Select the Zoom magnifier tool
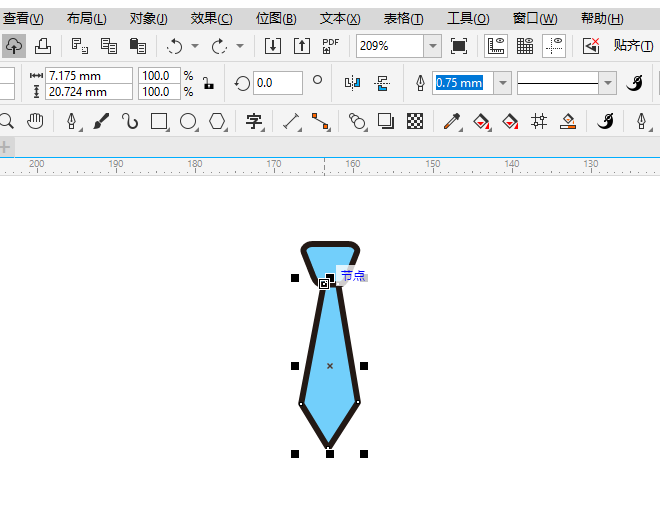Viewport: 660px width, 510px height. point(6,122)
